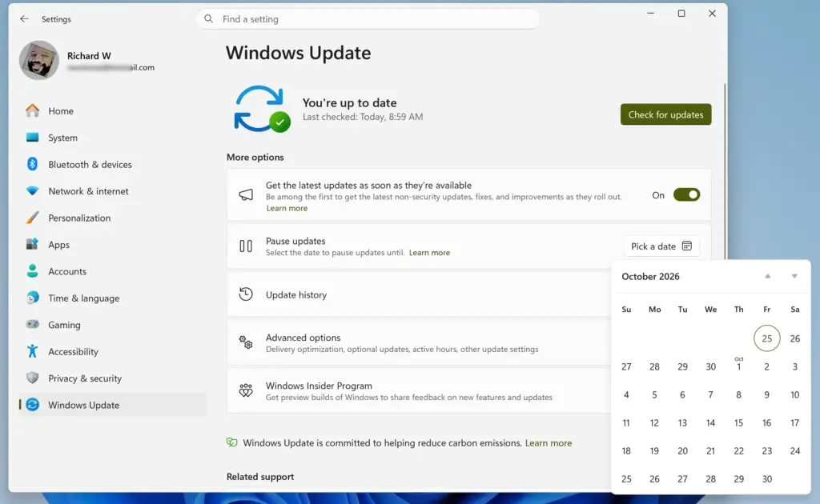The height and width of the screenshot is (504, 820).
Task: Go to previous month with up arrow
Action: point(767,276)
